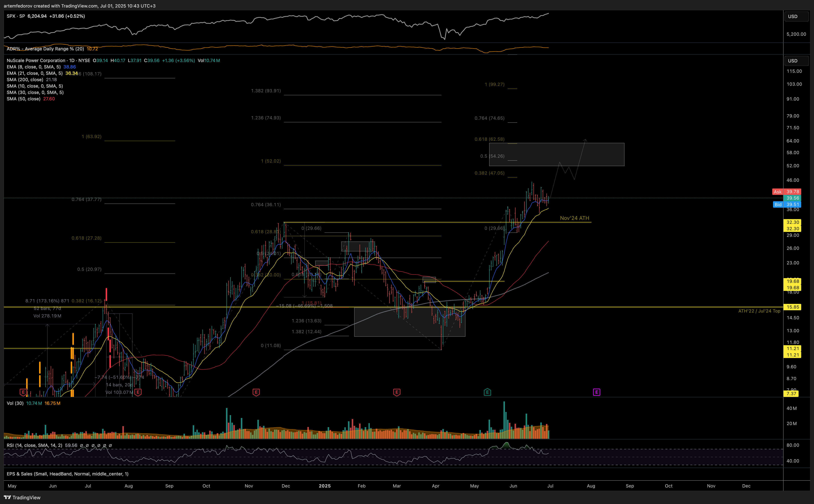
Task: Click the blue Bid 39.51 price label
Action: (787, 204)
